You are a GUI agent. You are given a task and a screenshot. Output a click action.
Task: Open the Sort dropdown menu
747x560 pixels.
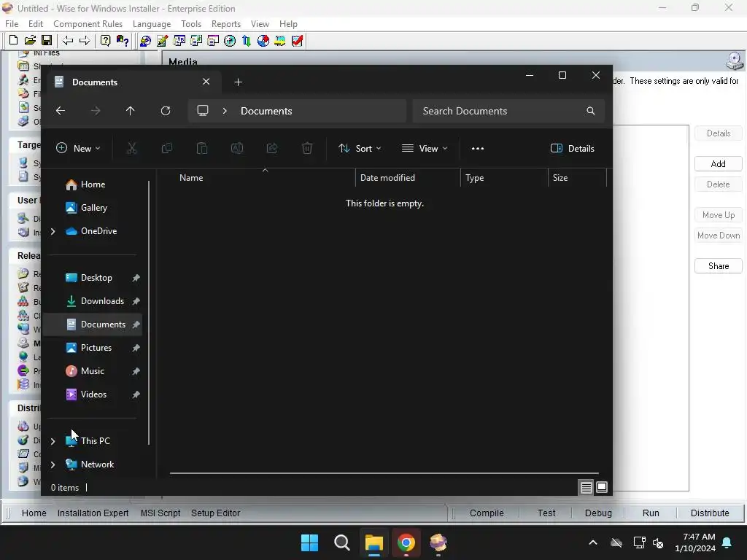pyautogui.click(x=360, y=149)
